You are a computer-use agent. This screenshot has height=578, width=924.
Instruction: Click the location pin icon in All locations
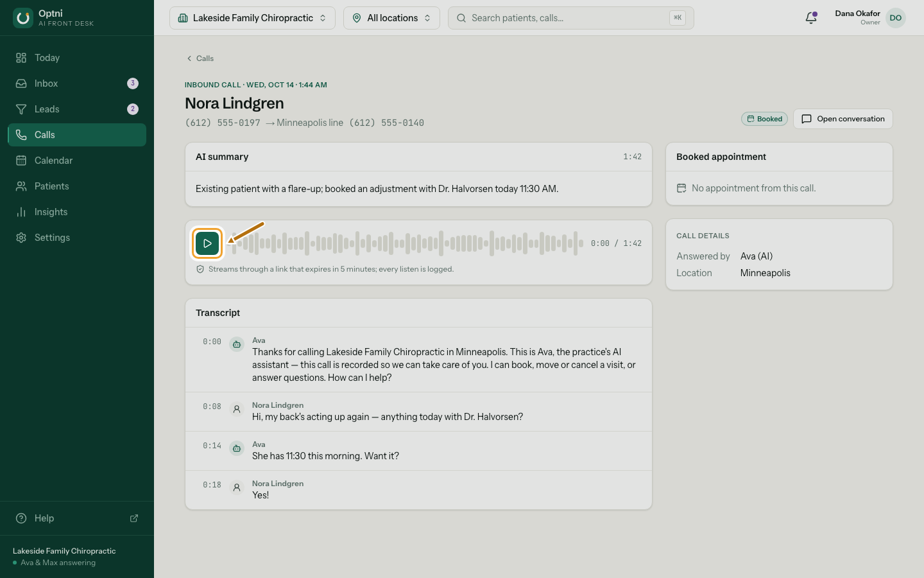(x=357, y=18)
